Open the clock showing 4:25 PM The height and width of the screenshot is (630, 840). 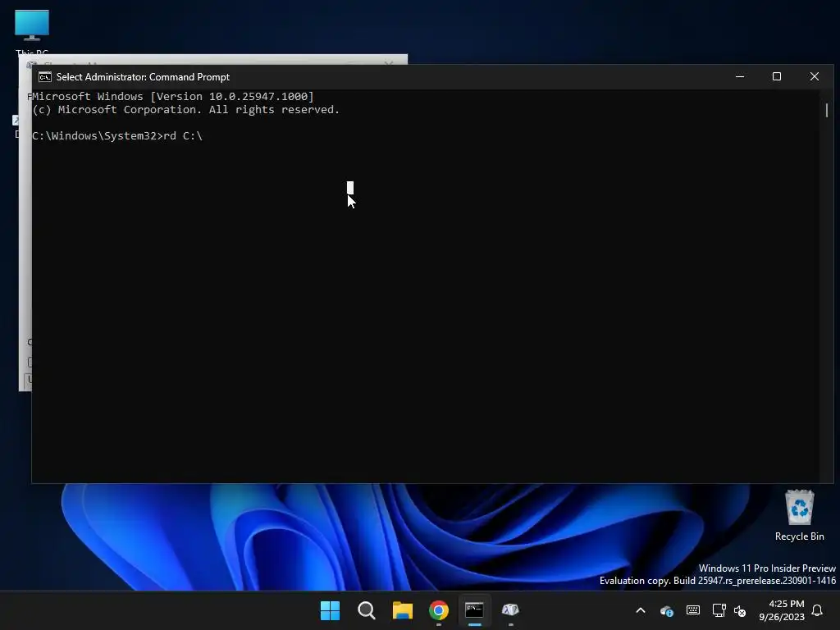point(782,610)
